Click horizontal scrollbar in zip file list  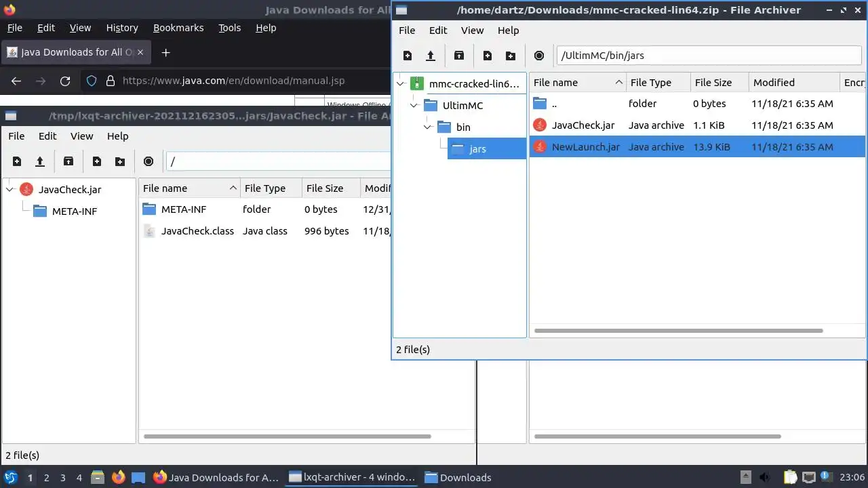pyautogui.click(x=679, y=331)
